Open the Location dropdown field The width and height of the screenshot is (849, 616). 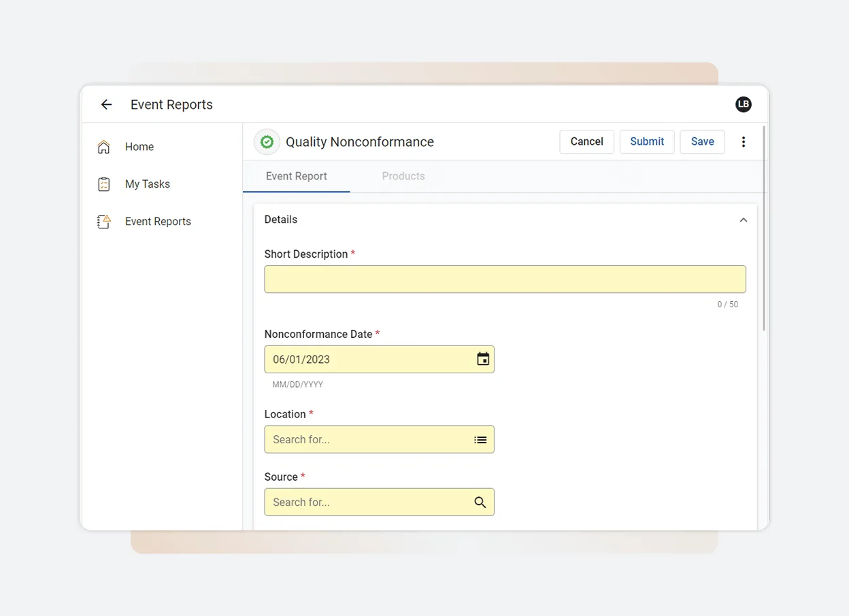tap(367, 439)
